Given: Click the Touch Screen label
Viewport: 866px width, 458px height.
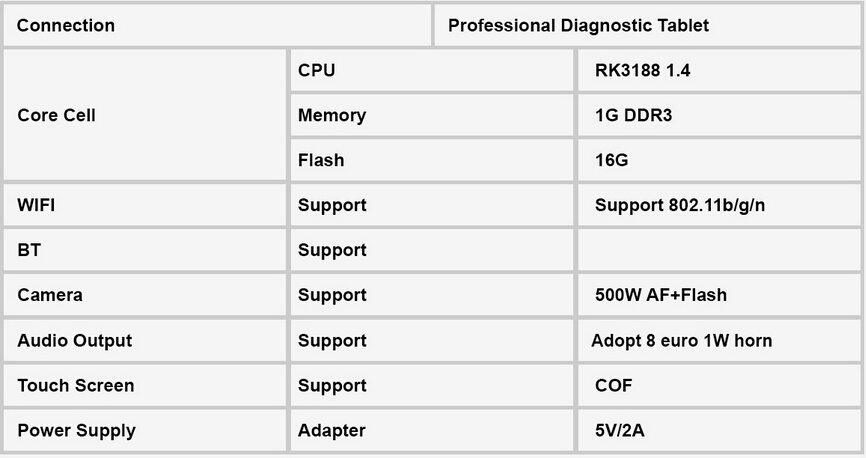Looking at the screenshot, I should (76, 385).
